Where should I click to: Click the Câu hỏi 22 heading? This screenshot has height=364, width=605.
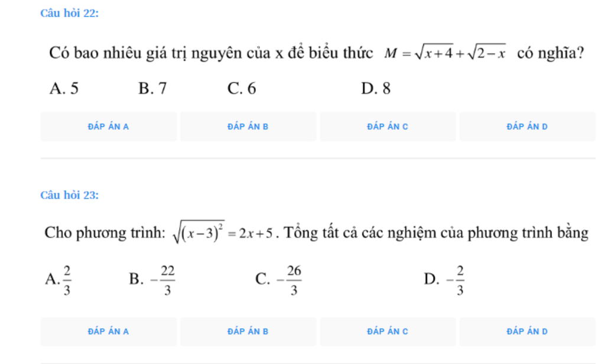(70, 13)
